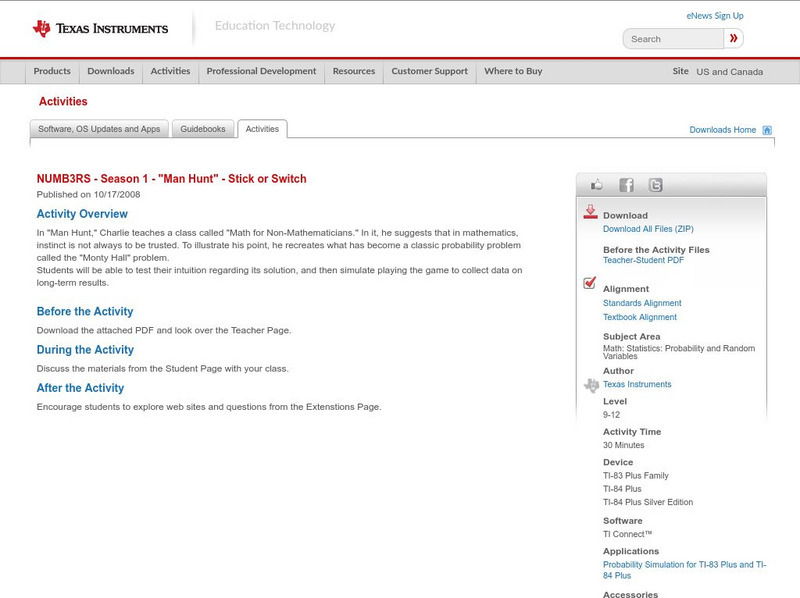Focus the Search input field
This screenshot has height=598, width=800.
tap(673, 39)
